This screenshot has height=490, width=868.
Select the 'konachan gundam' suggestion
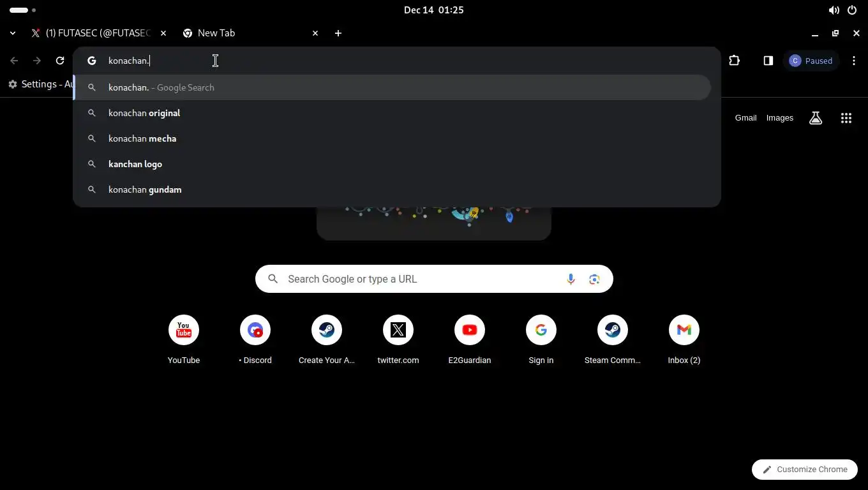392,189
